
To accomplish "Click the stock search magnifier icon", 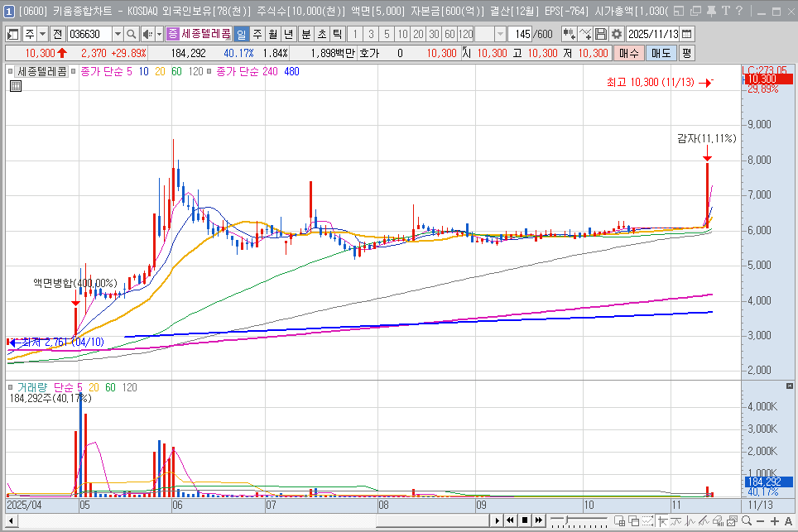I will (132, 34).
